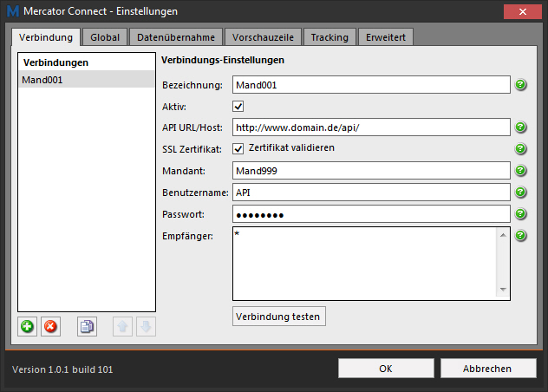Open help icon beside Empfänger box
548x392 pixels.
coord(520,235)
